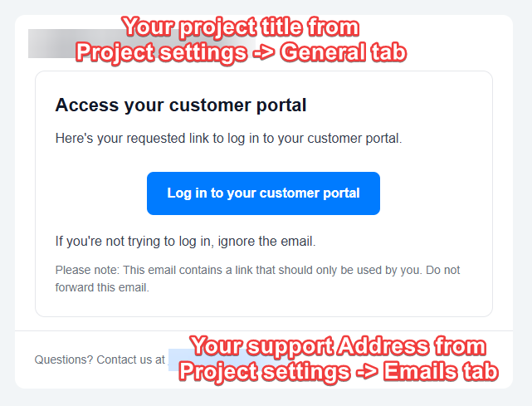This screenshot has width=532, height=406.
Task: Click the requested link to log in sentence
Action: coord(228,139)
